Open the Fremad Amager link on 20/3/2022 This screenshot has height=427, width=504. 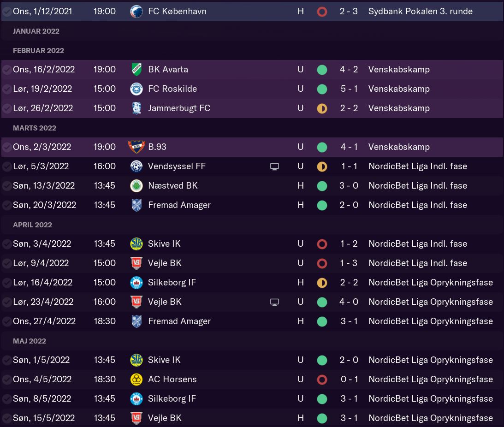pyautogui.click(x=179, y=205)
